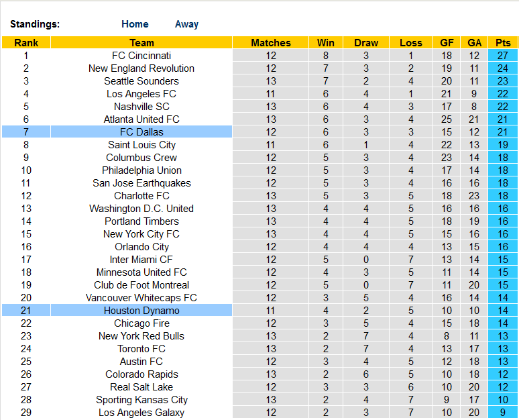Sort table by the Pts column header
This screenshot has width=519, height=420.
point(502,43)
